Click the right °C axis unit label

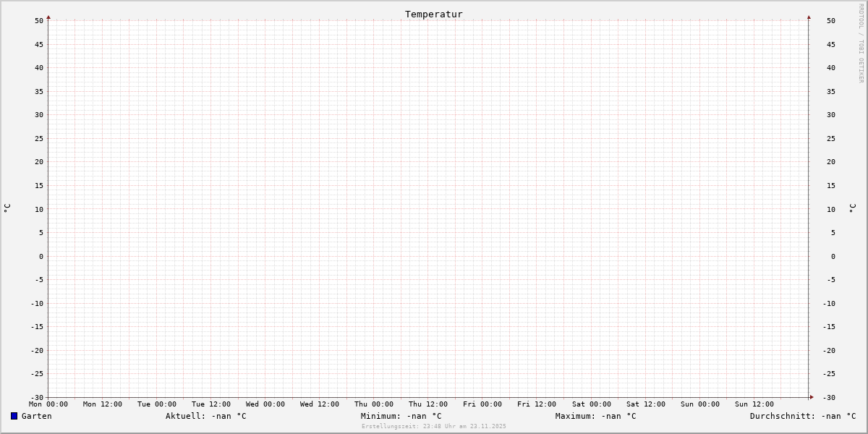pyautogui.click(x=852, y=208)
